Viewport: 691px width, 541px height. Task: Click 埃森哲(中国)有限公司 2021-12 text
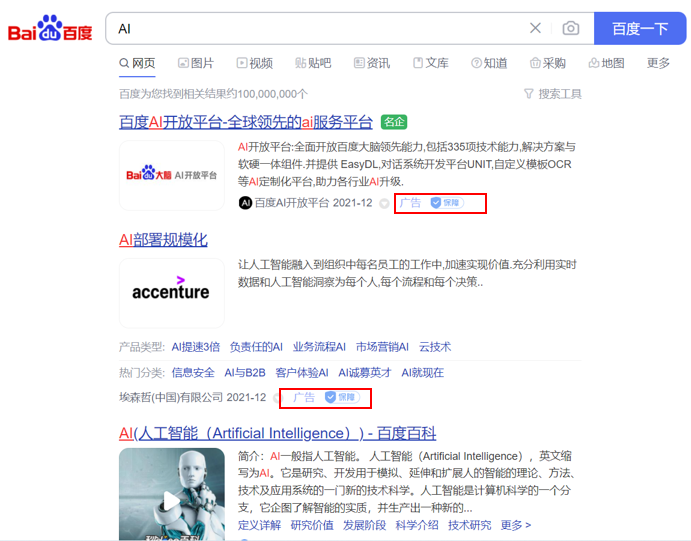pyautogui.click(x=193, y=397)
